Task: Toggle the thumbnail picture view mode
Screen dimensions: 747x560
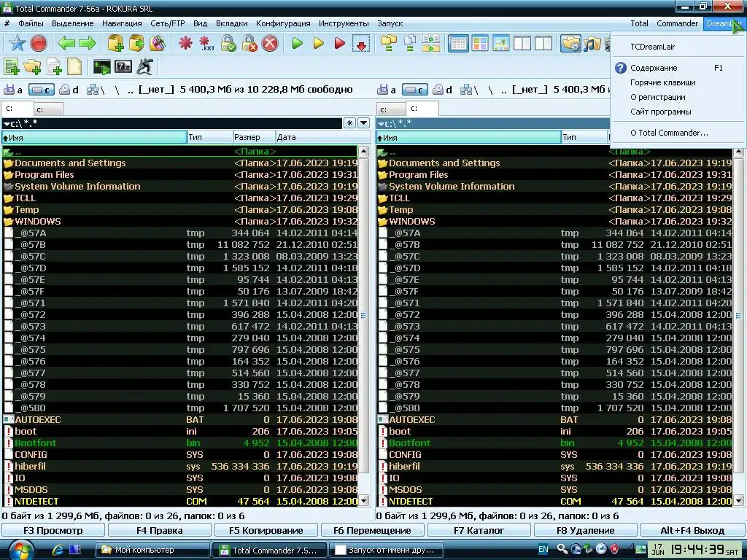Action: tap(500, 43)
